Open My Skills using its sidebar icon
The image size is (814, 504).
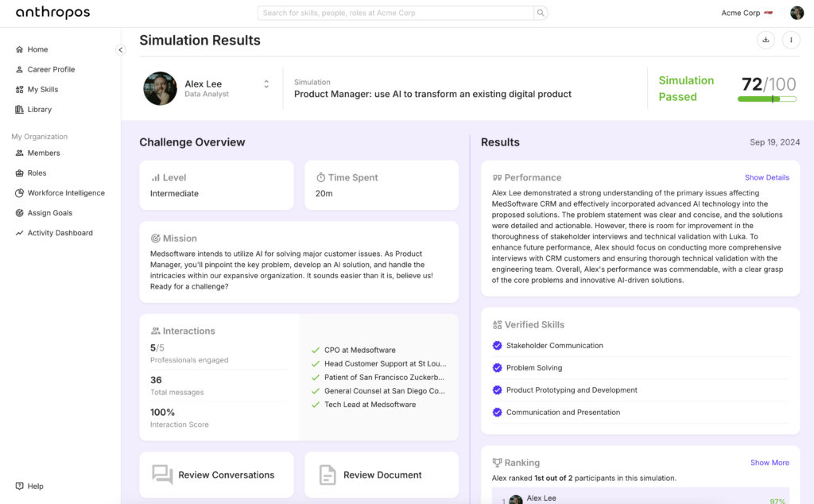click(x=19, y=89)
